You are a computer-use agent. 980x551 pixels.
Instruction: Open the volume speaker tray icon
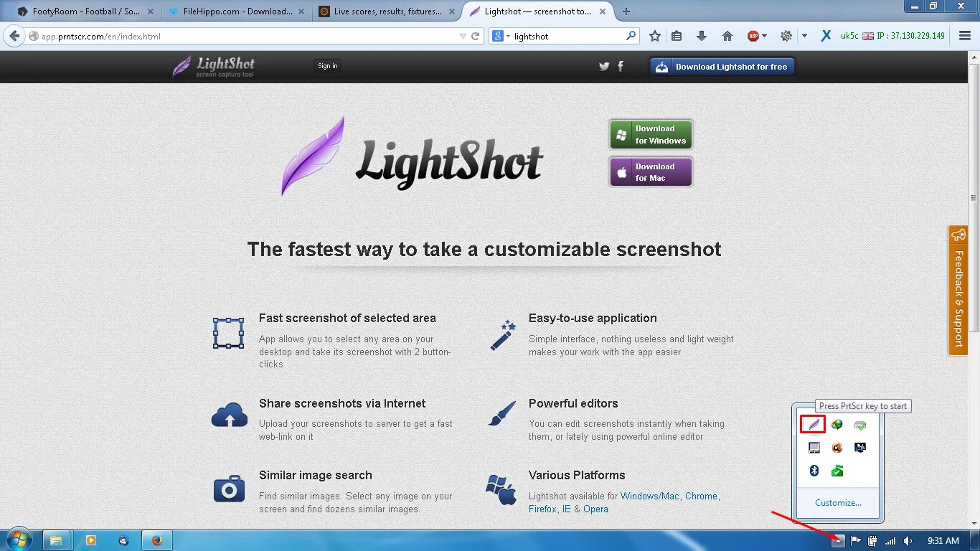point(908,541)
